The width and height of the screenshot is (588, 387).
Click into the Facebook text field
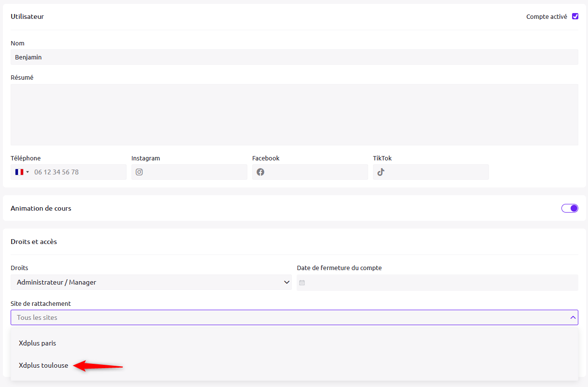pos(314,172)
